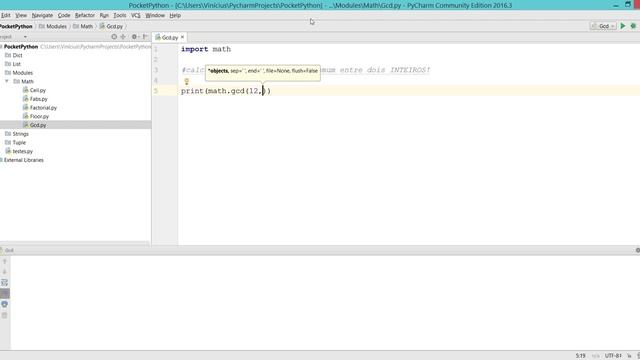Place cursor on 'import math' line
This screenshot has width=640, height=360.
coord(206,49)
